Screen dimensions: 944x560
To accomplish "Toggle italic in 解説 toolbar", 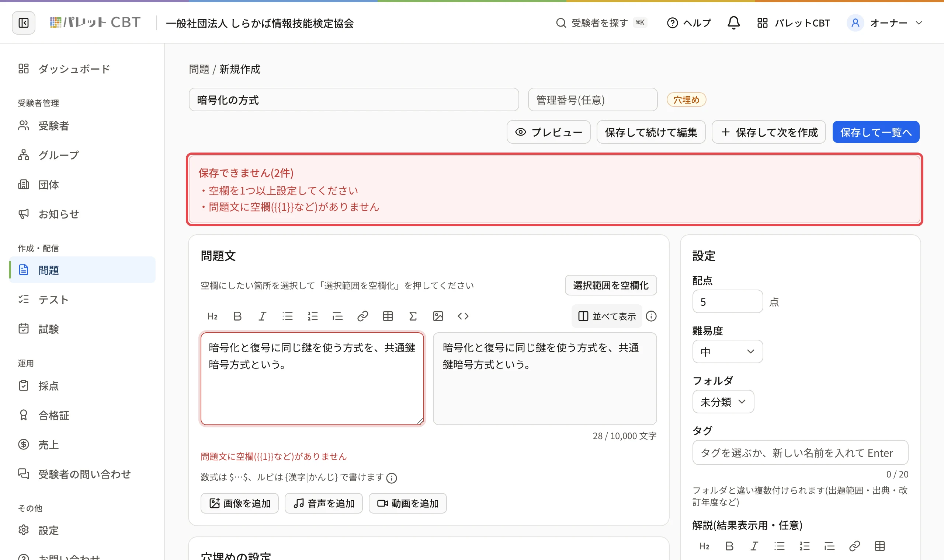I will [754, 546].
